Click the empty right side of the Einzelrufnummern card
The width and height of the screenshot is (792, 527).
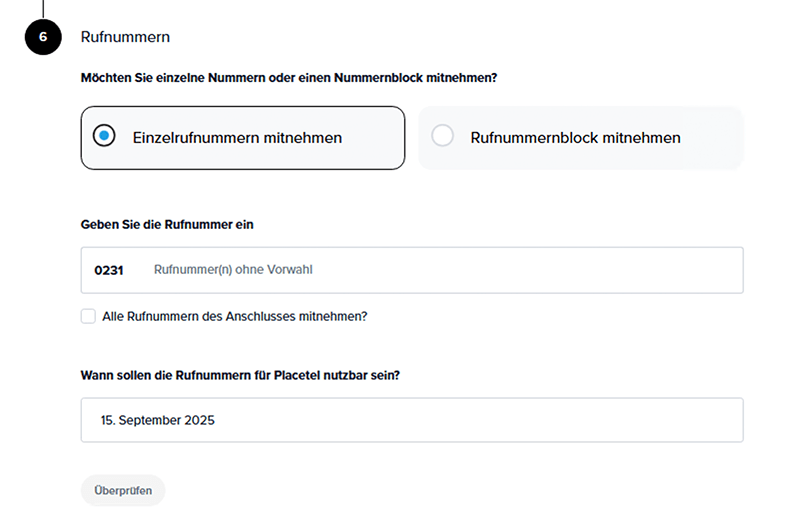click(375, 138)
